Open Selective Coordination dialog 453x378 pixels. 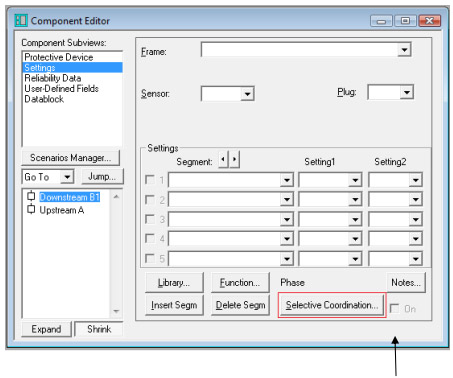click(x=332, y=305)
